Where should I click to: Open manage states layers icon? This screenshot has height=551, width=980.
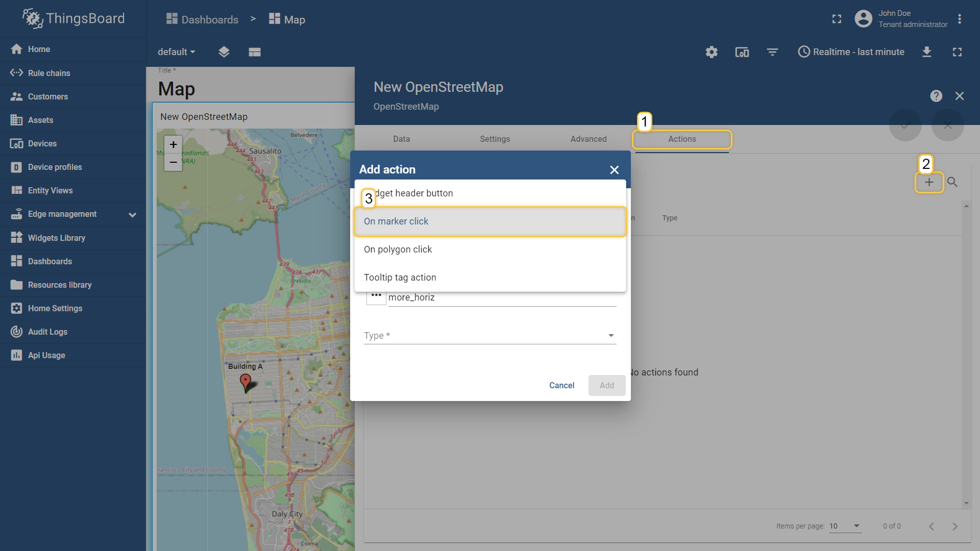[224, 52]
